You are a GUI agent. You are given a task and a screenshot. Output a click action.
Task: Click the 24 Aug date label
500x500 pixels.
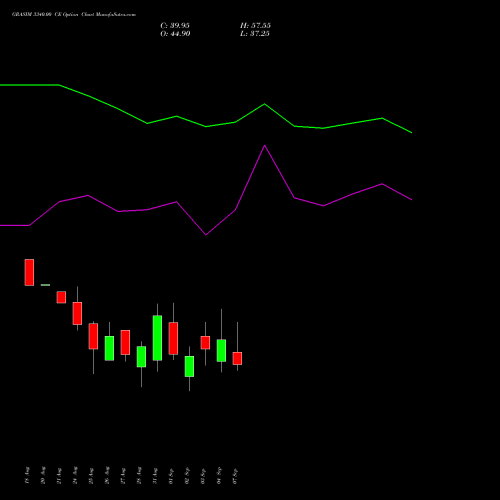pos(75,475)
